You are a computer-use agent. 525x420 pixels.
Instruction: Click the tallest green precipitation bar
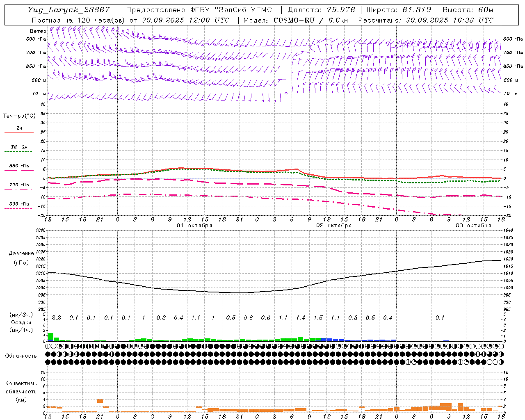[x=50, y=336]
